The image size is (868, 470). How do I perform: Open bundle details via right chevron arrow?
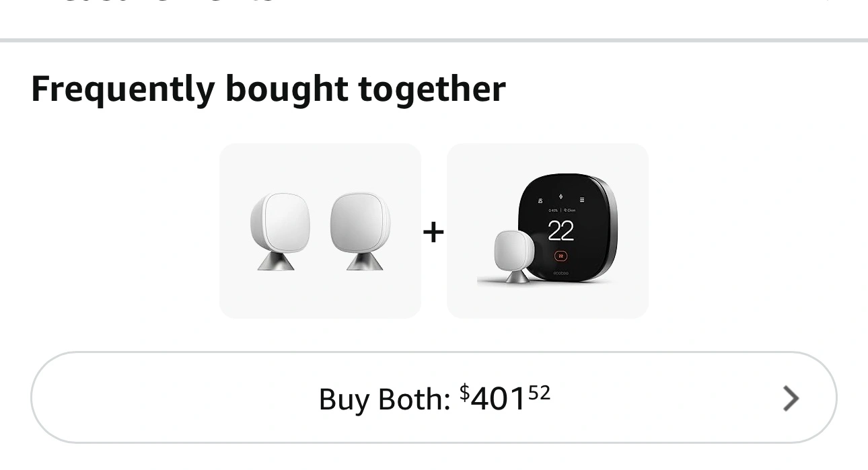[791, 399]
